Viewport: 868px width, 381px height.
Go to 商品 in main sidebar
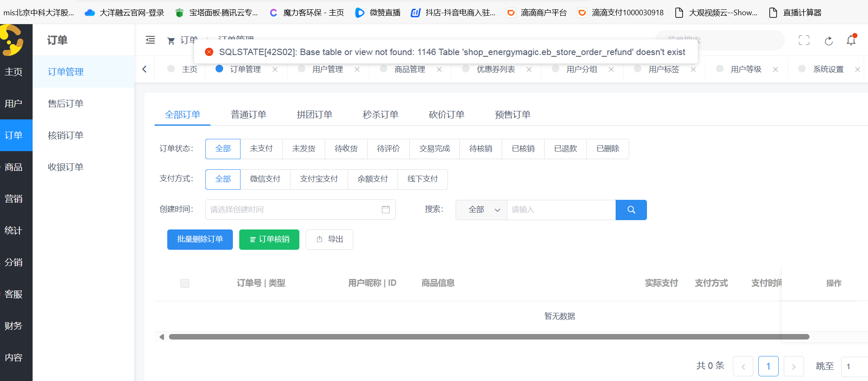[x=16, y=167]
